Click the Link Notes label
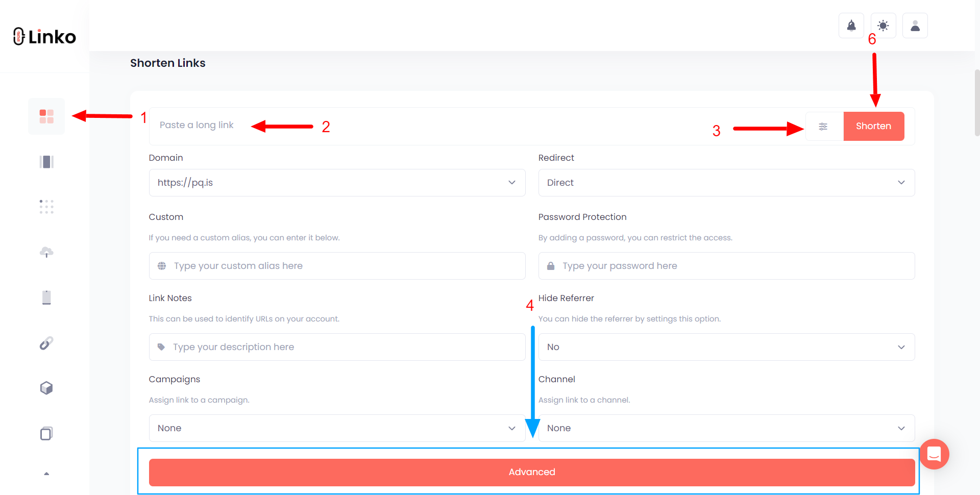The image size is (980, 495). pos(170,298)
